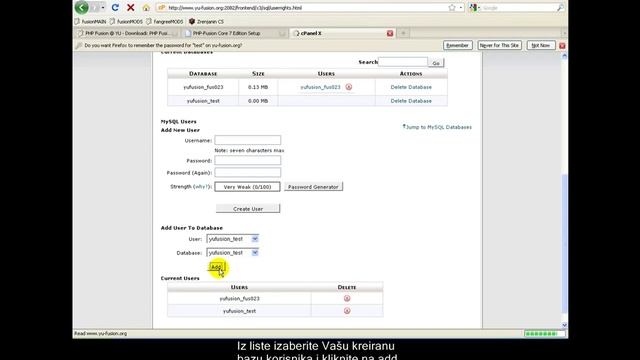Click the (why?) link next to Strength
Screen dimensions: 640x360
(x=202, y=187)
